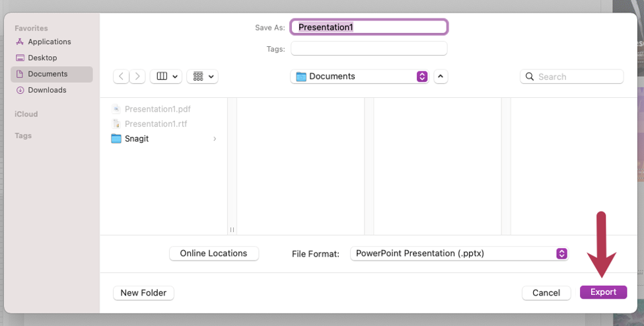This screenshot has width=644, height=326.
Task: Click into the Search field
Action: pyautogui.click(x=572, y=77)
